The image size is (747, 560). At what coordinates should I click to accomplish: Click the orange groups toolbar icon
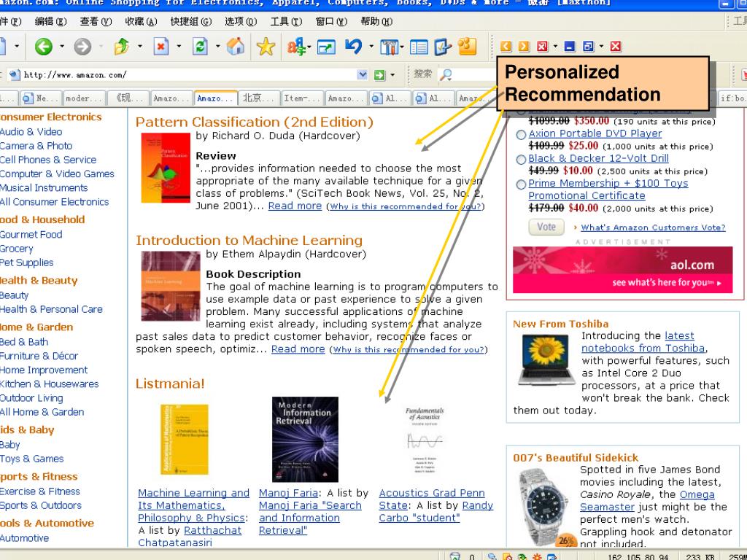pyautogui.click(x=467, y=46)
